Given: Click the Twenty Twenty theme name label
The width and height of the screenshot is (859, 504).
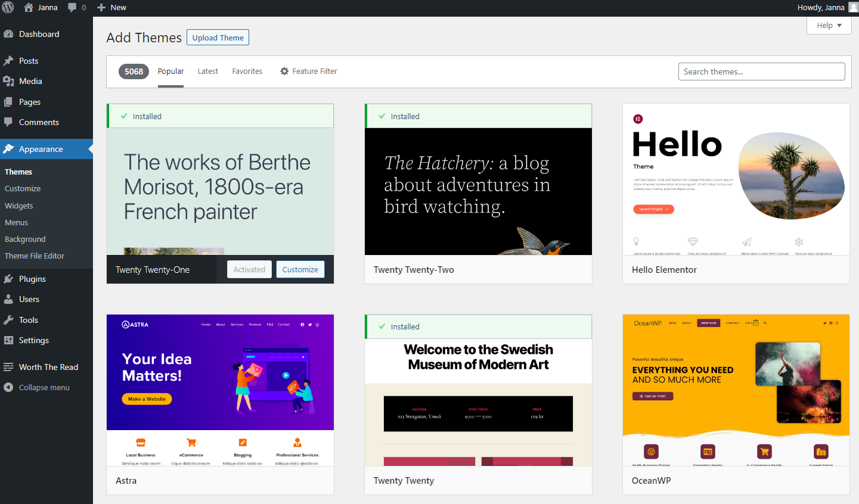Looking at the screenshot, I should (x=404, y=481).
